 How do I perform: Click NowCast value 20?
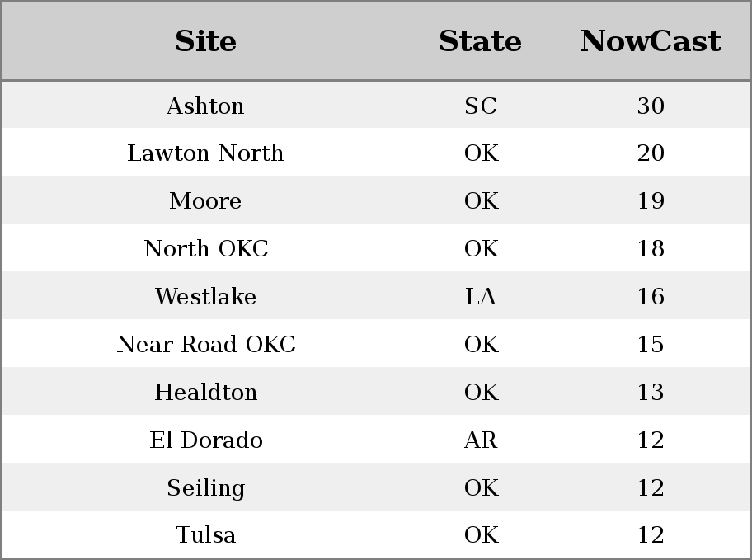pyautogui.click(x=651, y=153)
